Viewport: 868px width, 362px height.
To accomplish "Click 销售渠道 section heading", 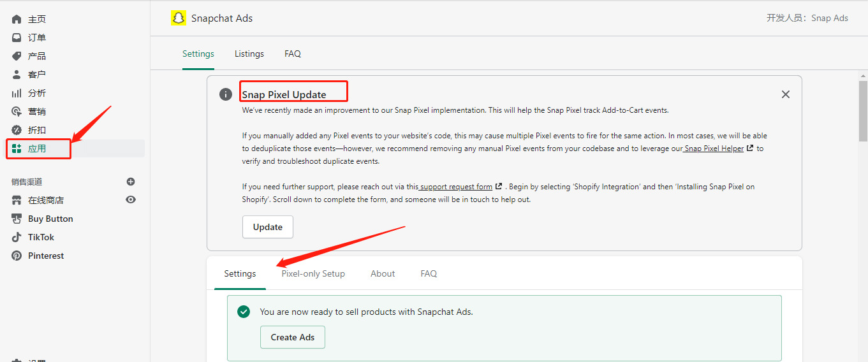I will point(27,182).
